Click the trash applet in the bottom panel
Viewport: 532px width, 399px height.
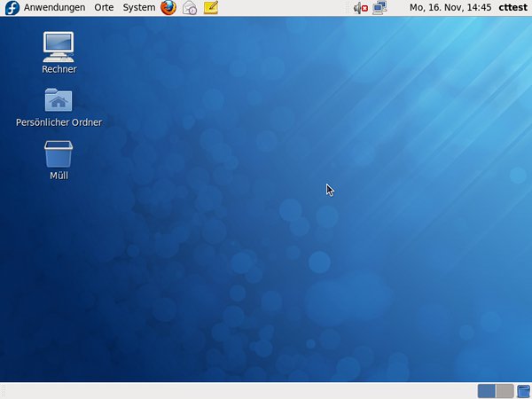pos(523,391)
